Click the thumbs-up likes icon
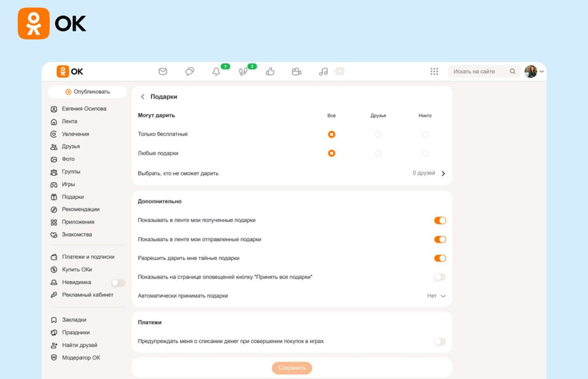588x379 pixels. coord(270,71)
